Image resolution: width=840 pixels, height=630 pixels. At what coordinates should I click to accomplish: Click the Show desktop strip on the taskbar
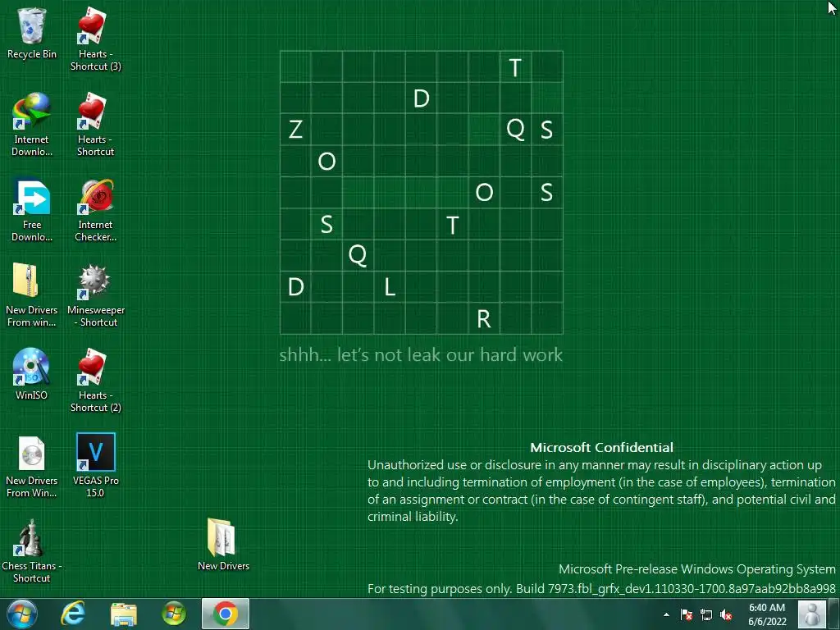834,614
